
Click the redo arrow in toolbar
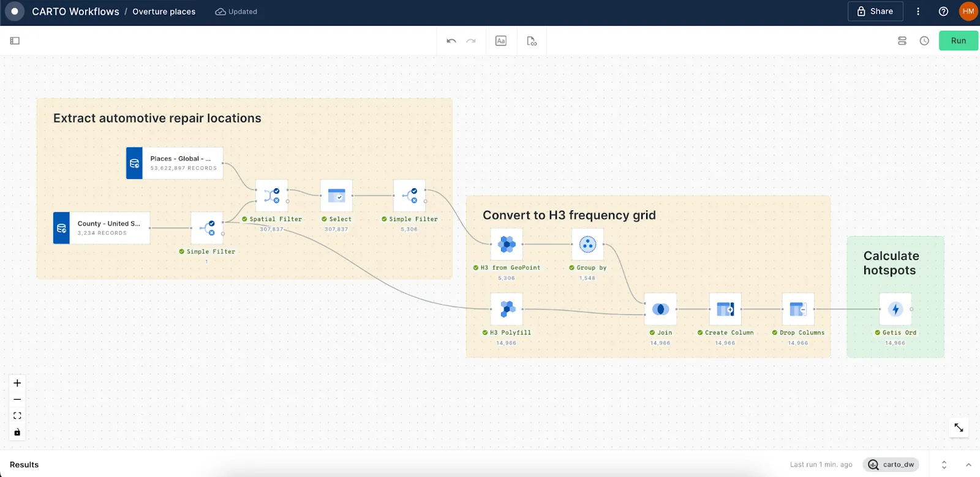click(471, 41)
